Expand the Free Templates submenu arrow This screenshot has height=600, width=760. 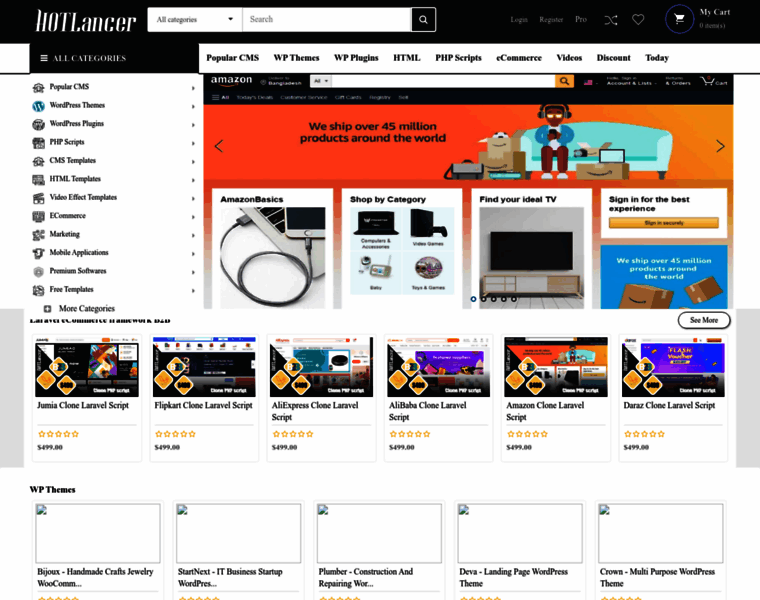[193, 291]
